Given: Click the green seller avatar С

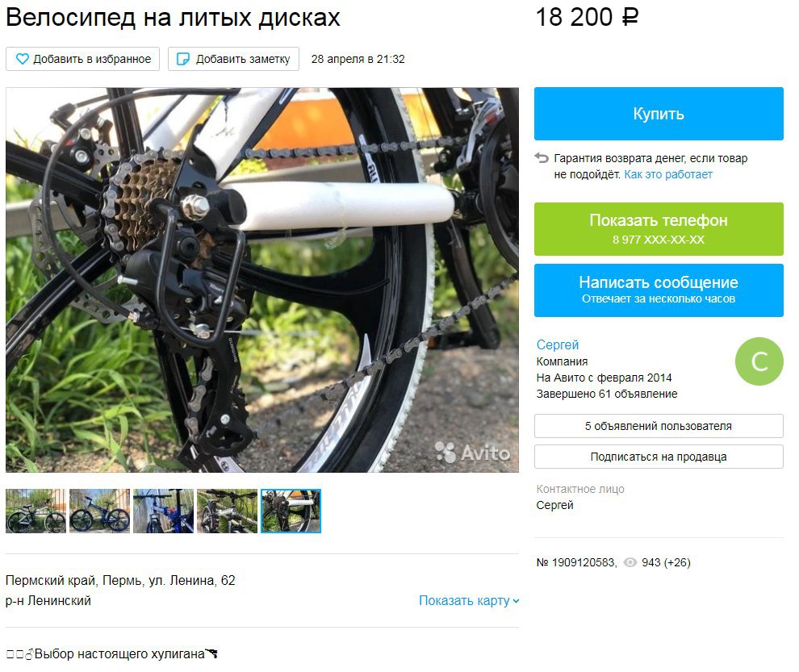Looking at the screenshot, I should pos(759,361).
